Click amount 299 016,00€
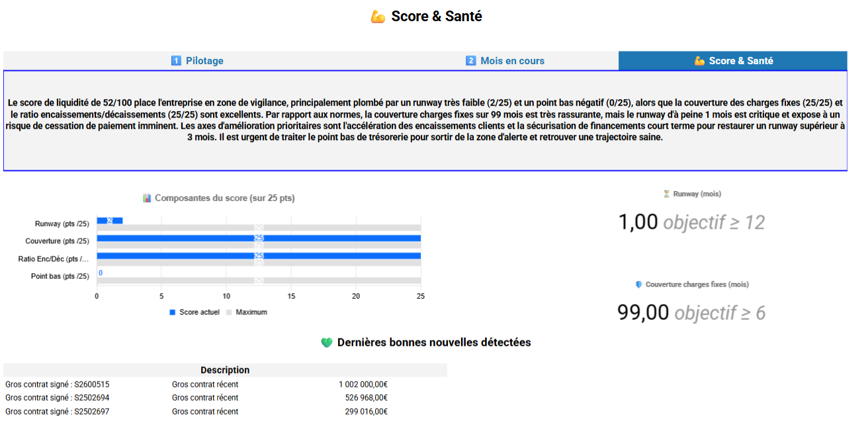 click(366, 412)
